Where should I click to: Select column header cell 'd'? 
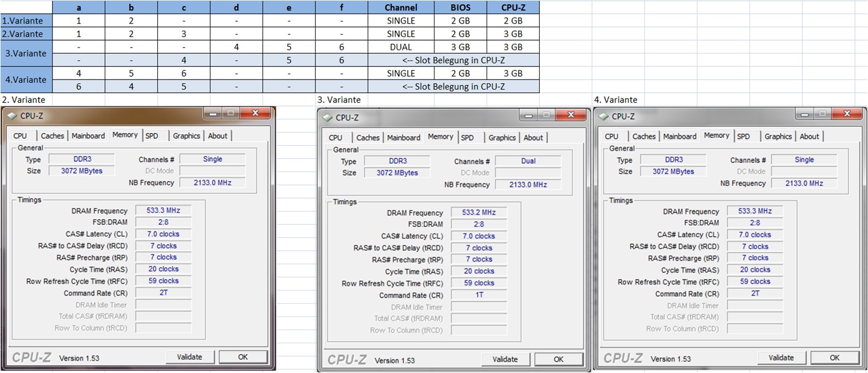coord(236,7)
